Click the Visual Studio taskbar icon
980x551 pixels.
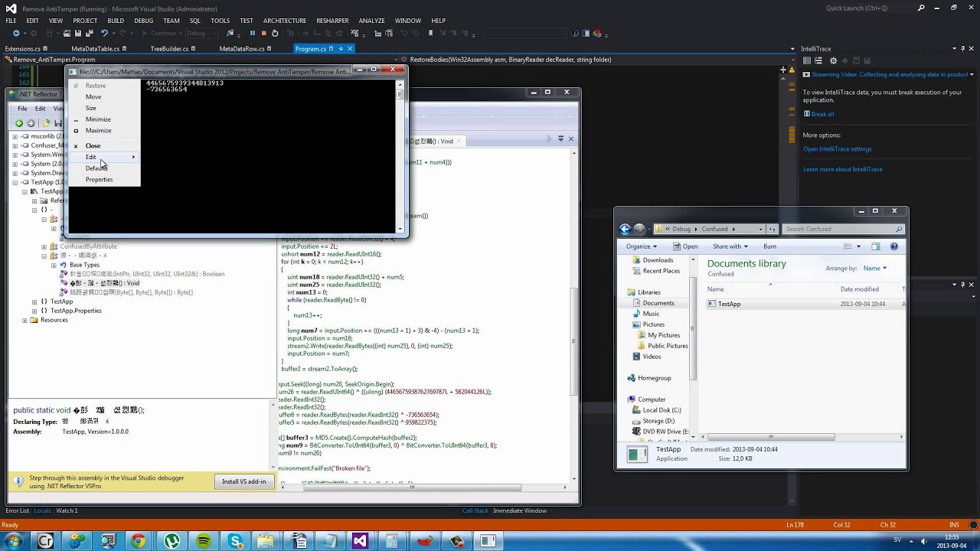coord(360,541)
